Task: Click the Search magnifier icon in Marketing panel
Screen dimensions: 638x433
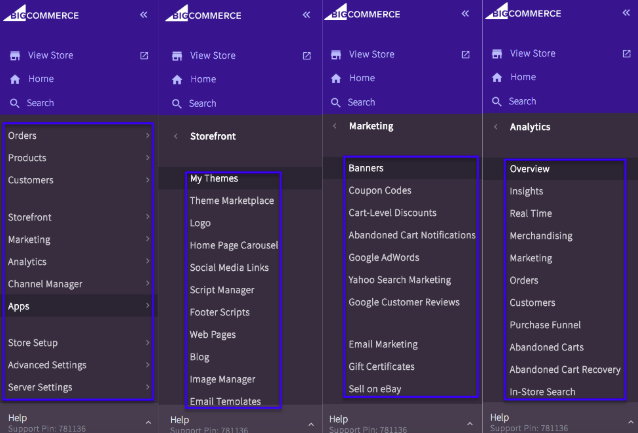Action: click(x=335, y=102)
